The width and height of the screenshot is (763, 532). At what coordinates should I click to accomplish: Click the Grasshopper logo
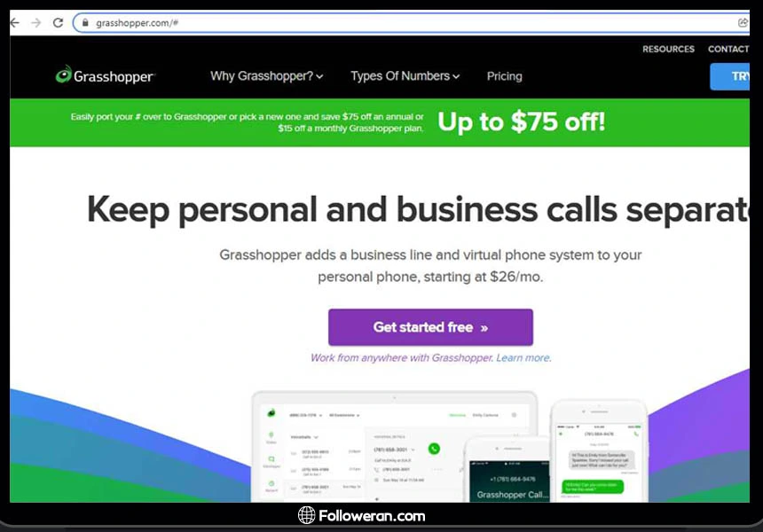[x=105, y=75]
